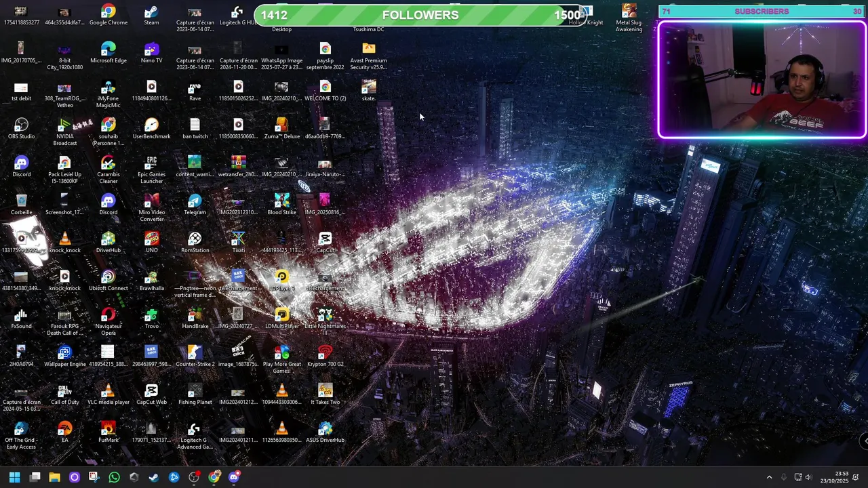
Task: Launch Steam from the desktop shortcut
Action: (x=152, y=16)
